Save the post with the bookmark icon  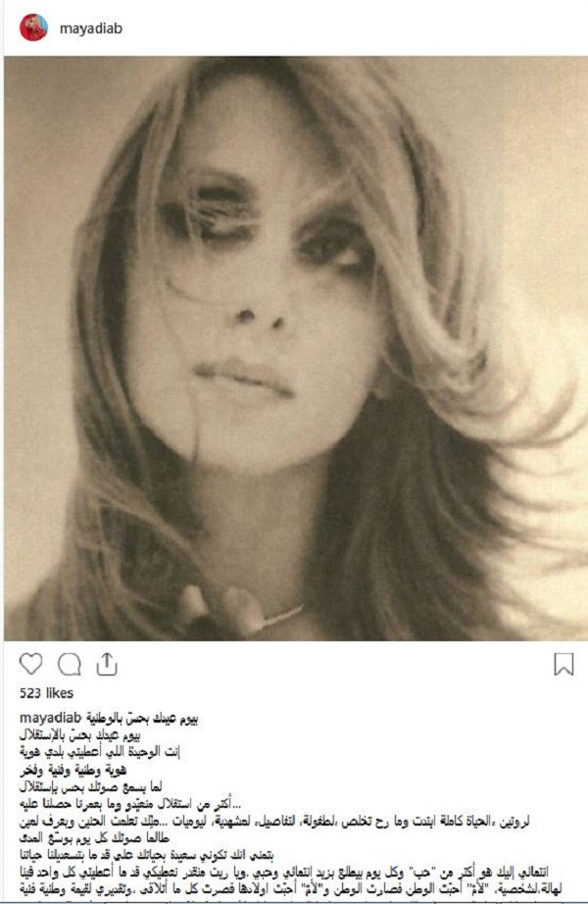click(563, 664)
